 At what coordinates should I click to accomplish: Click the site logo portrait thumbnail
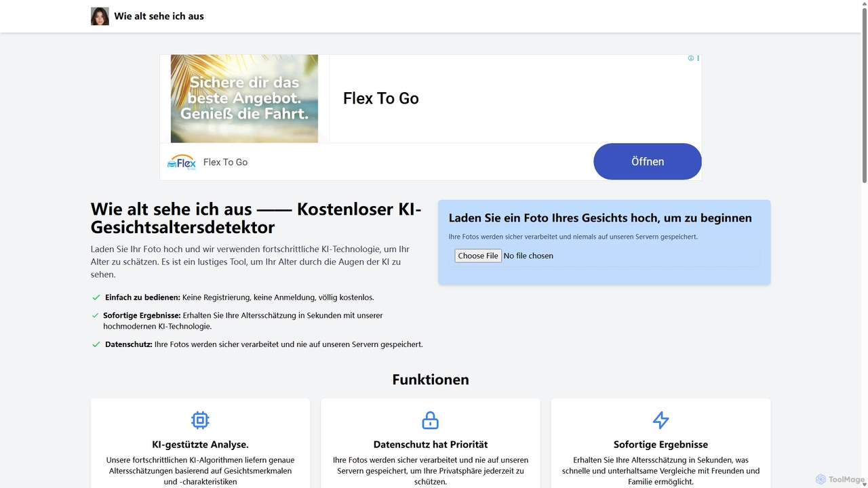pos(100,16)
